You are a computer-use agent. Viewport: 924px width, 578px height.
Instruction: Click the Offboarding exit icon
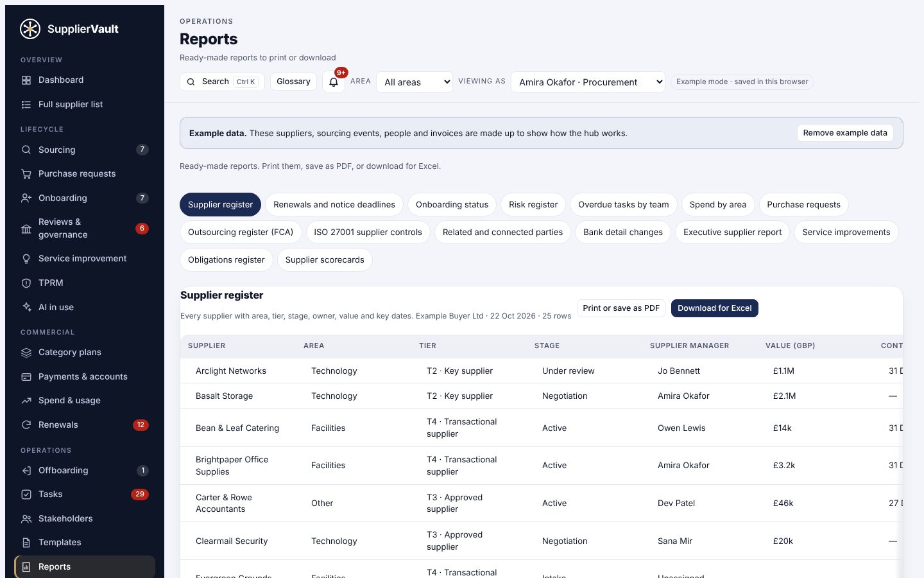pyautogui.click(x=26, y=471)
